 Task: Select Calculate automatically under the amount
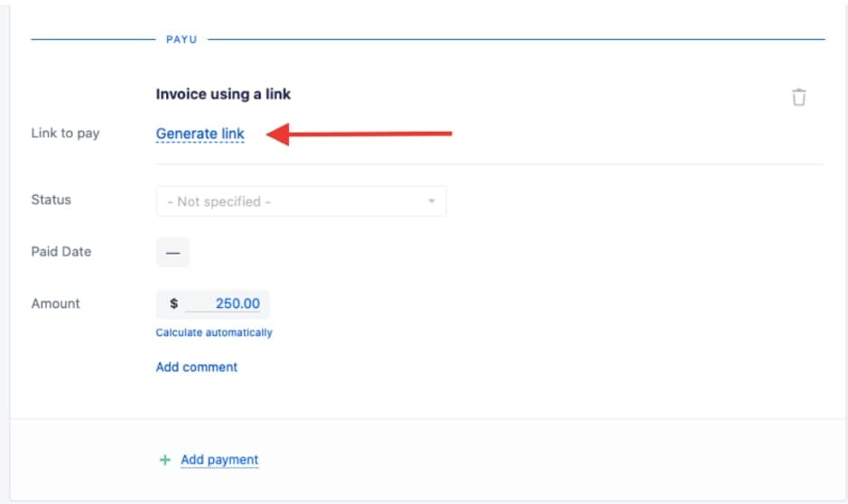coord(214,332)
